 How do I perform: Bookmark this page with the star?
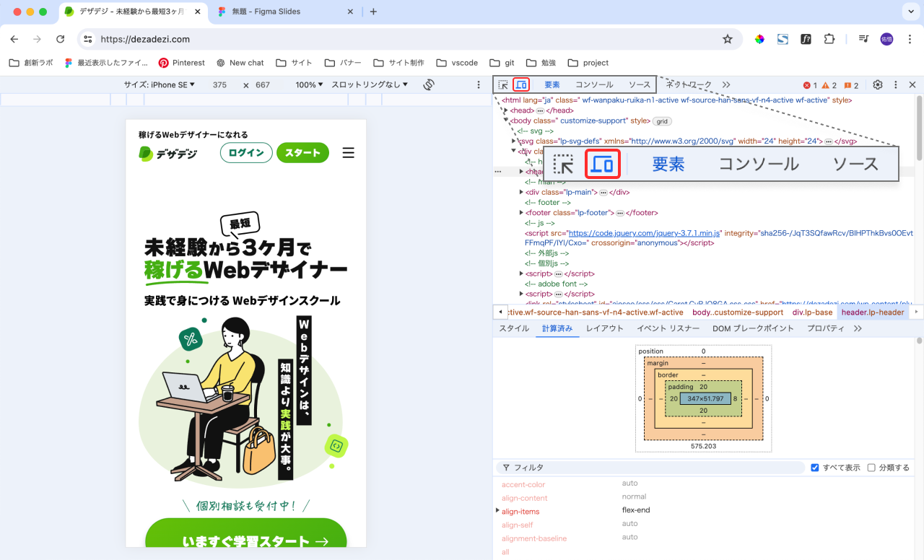(728, 39)
